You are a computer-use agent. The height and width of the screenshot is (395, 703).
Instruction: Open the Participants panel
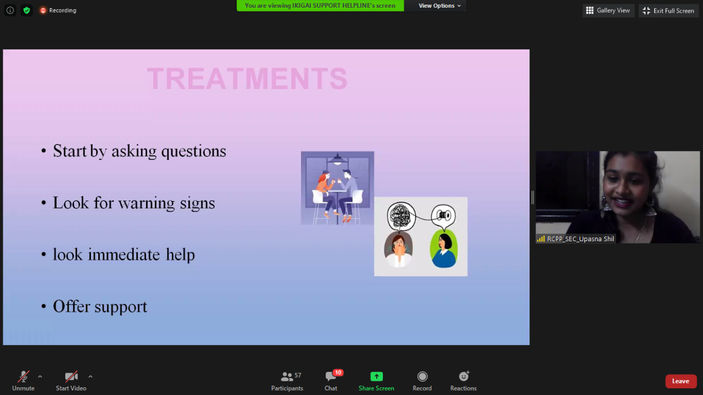287,381
